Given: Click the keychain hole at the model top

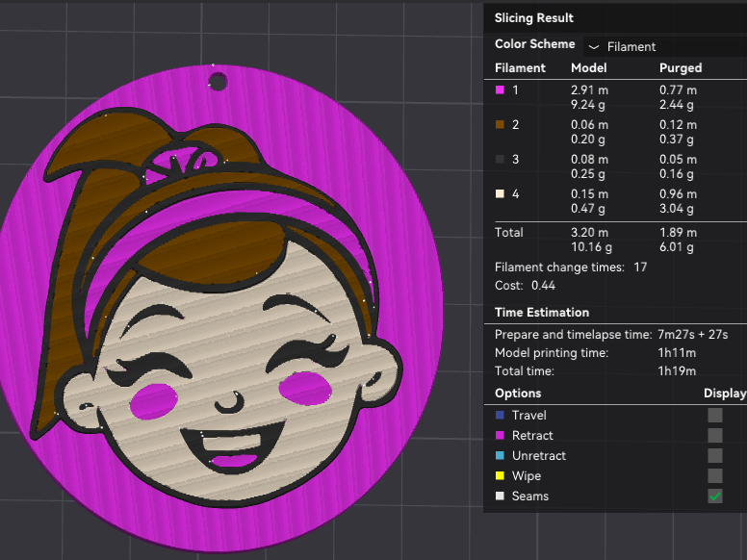Looking at the screenshot, I should click(x=218, y=82).
